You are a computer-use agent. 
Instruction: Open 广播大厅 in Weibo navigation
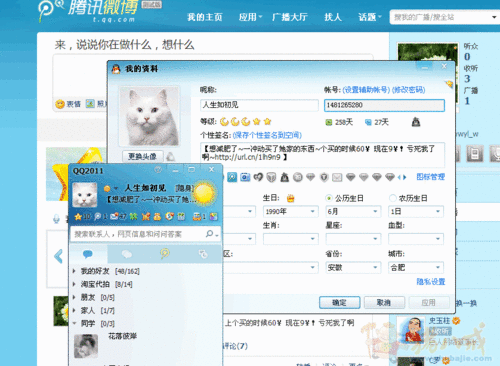click(289, 17)
